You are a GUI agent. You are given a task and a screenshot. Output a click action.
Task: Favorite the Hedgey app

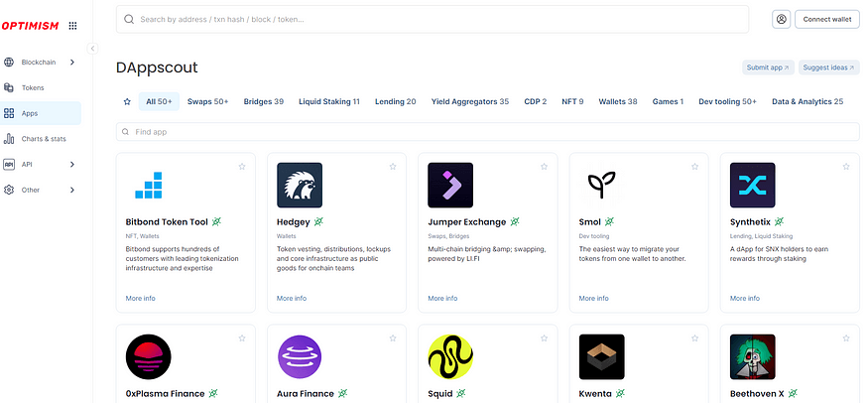click(x=393, y=167)
